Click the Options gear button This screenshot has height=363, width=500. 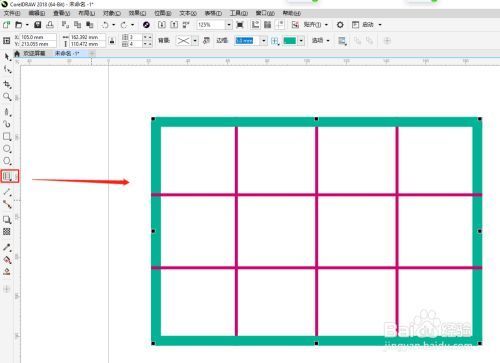click(x=340, y=25)
